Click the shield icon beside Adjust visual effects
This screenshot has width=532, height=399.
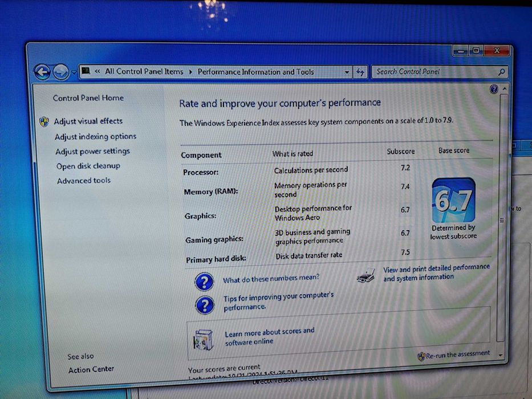(x=44, y=121)
